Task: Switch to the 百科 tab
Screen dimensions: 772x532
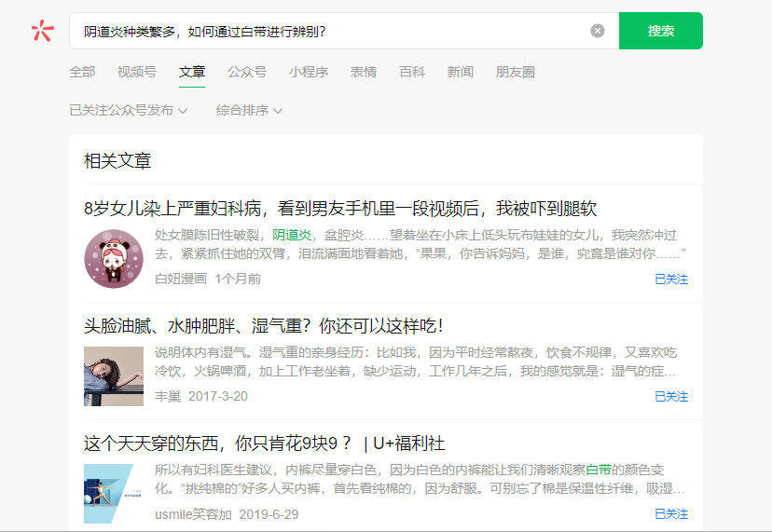Action: click(x=411, y=72)
